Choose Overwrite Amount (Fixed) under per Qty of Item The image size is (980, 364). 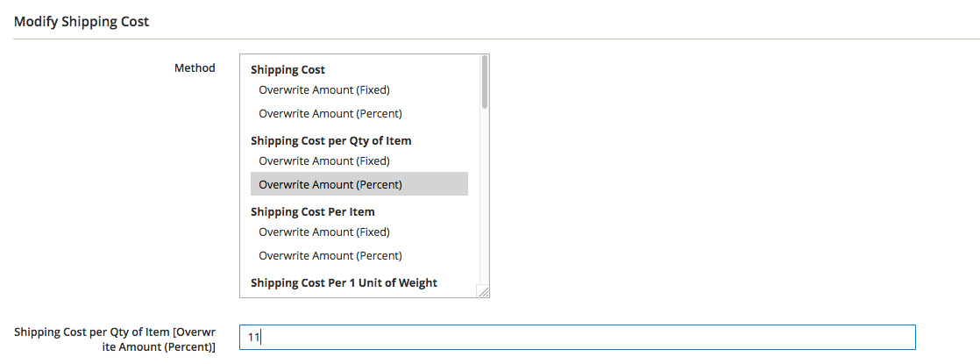(324, 161)
